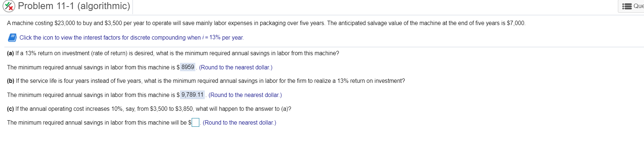Click the part (a) answer field showing 8959
The width and height of the screenshot is (644, 166).
click(188, 67)
